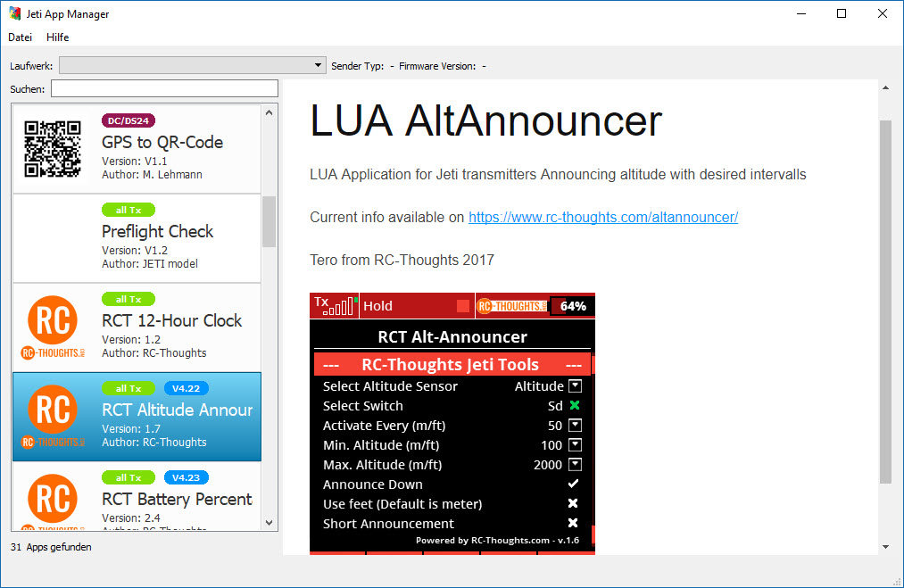Screen dimensions: 904x588
Task: Select the Preflight Check app entry
Action: (137, 238)
